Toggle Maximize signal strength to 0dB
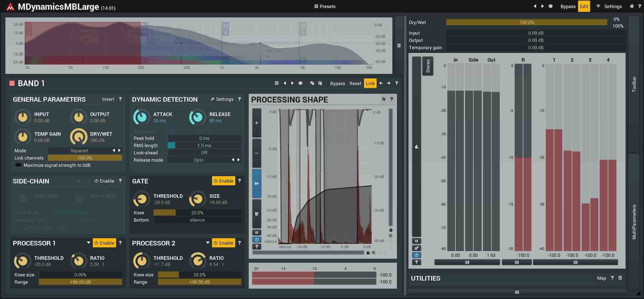644x299 pixels. click(18, 165)
